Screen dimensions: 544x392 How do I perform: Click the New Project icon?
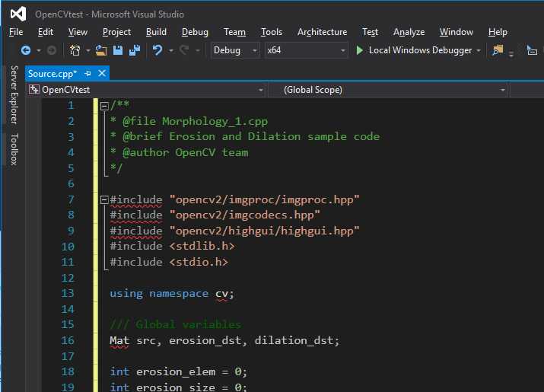(75, 51)
